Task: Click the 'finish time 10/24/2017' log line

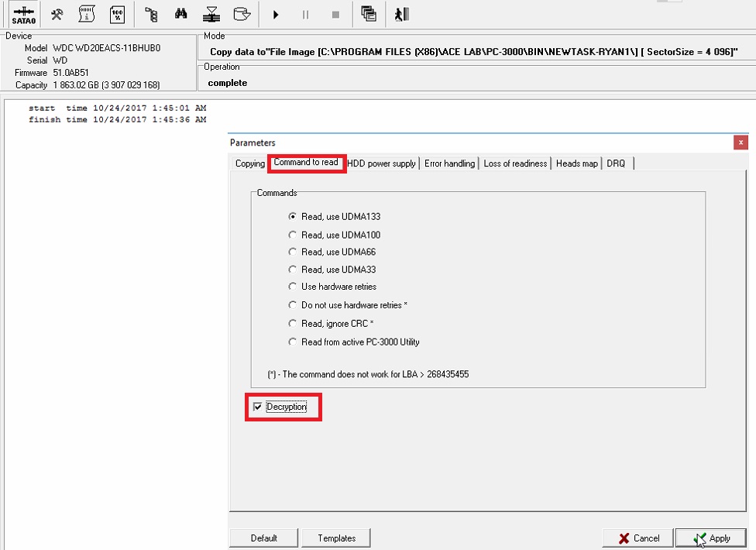Action: [x=117, y=119]
